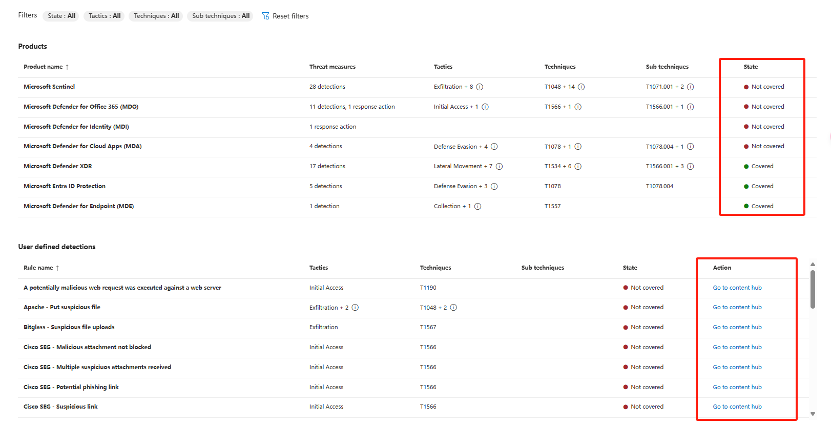Go to content hub for Apache Put suspicious file
The height and width of the screenshot is (426, 832).
point(737,307)
